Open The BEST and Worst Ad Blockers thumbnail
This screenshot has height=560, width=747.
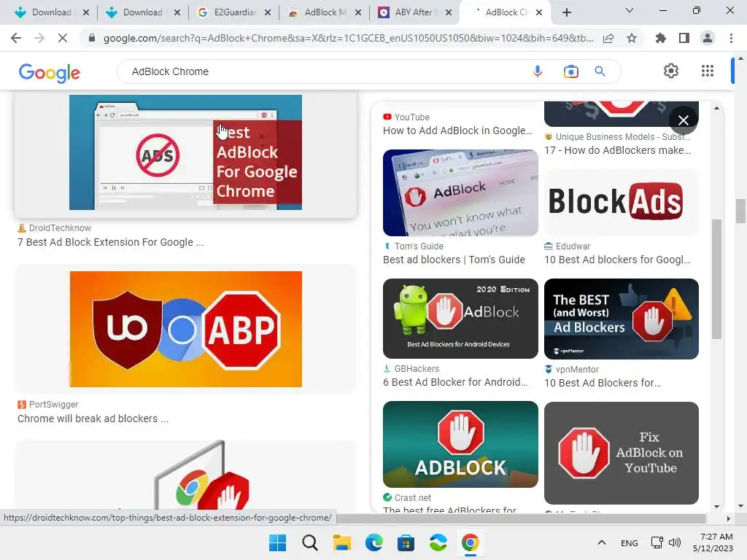(622, 319)
